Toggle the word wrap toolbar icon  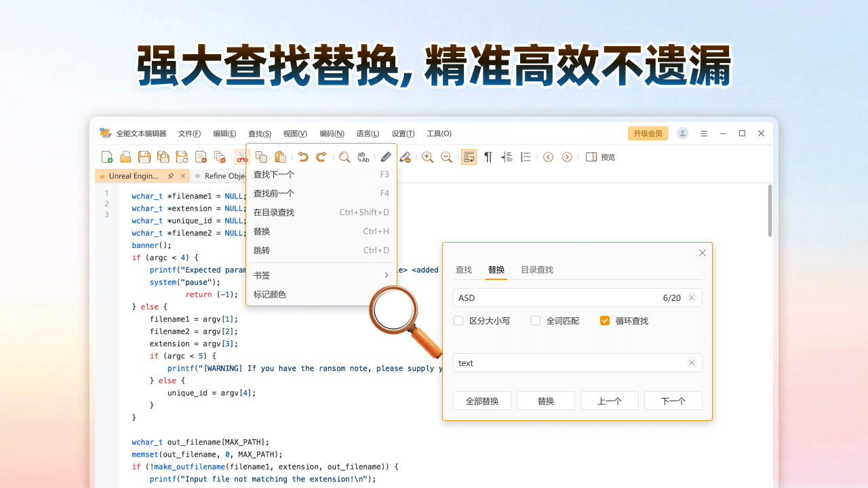click(x=469, y=157)
